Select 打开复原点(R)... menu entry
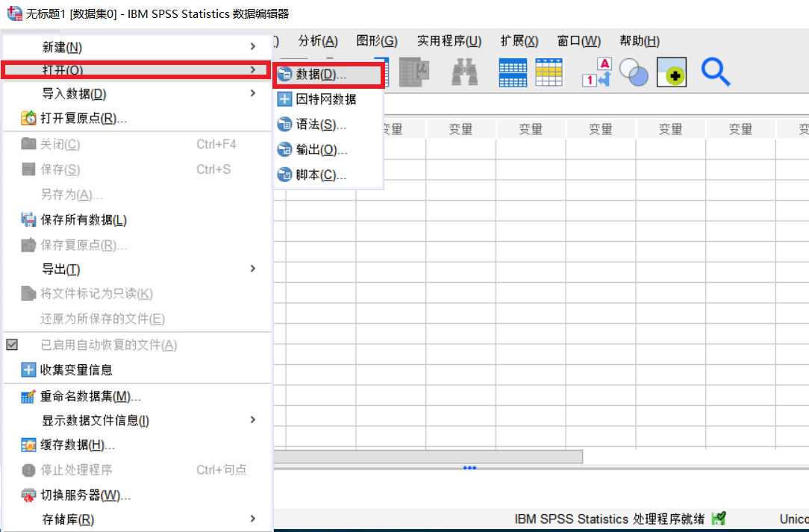Viewport: 809px width, 532px height. coord(137,118)
